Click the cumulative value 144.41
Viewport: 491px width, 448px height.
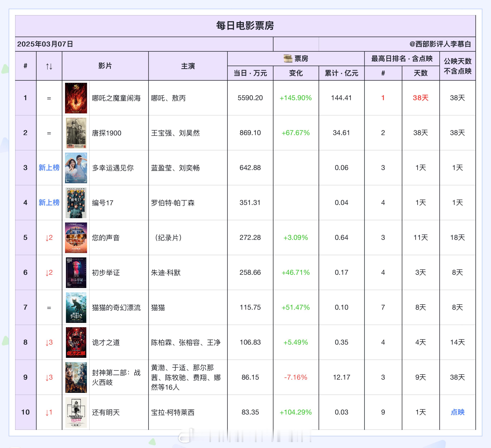point(341,98)
